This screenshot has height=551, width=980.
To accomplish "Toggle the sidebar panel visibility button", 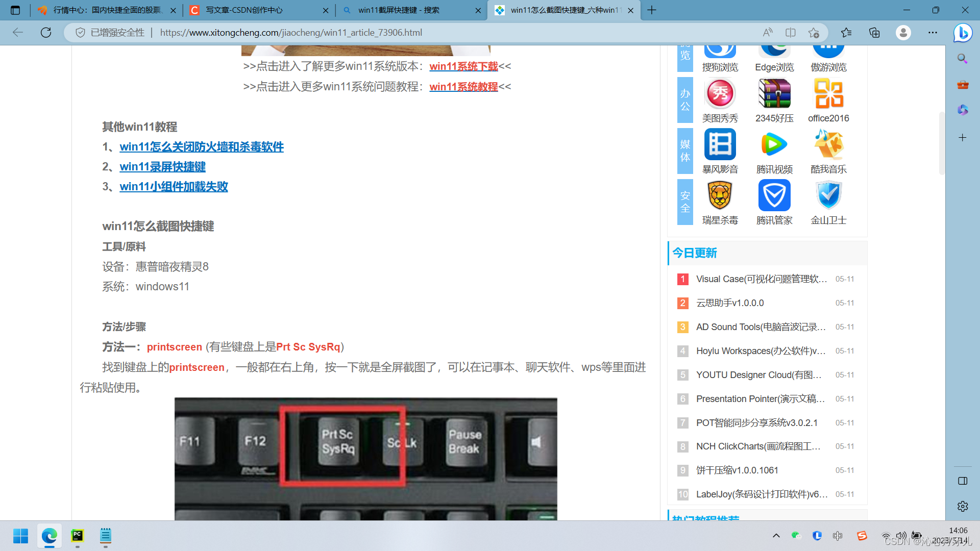I will click(963, 481).
